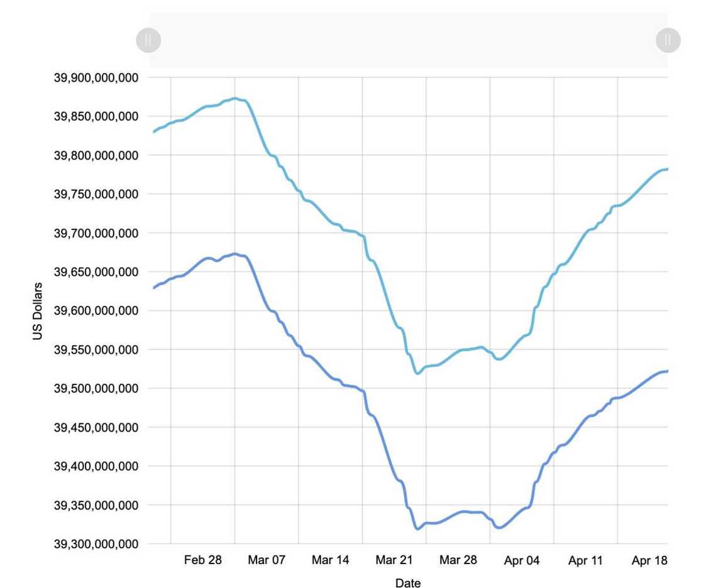The image size is (704, 588).
Task: Click the 39,300,000,000 y-axis label
Action: click(96, 544)
